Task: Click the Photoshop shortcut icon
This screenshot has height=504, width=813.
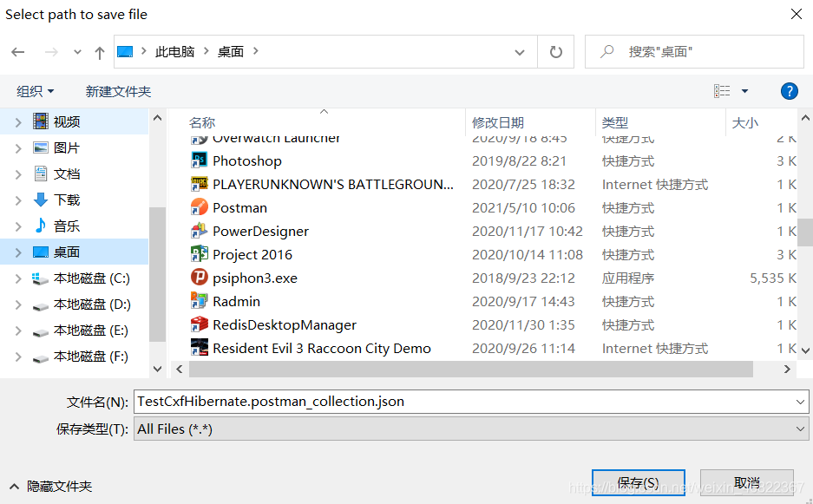Action: coord(199,160)
